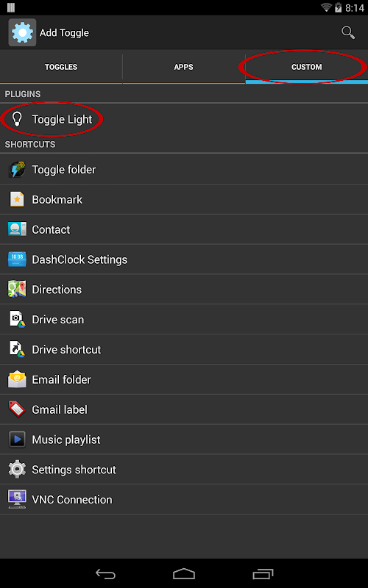Open search with the magnifier icon

[348, 32]
